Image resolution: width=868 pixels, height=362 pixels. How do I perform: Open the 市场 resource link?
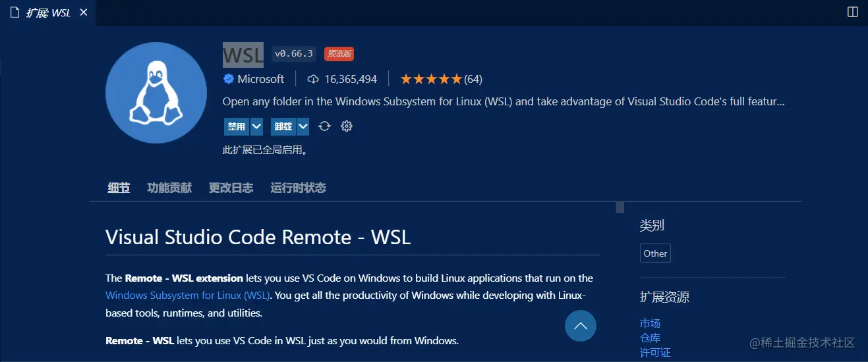coord(650,323)
